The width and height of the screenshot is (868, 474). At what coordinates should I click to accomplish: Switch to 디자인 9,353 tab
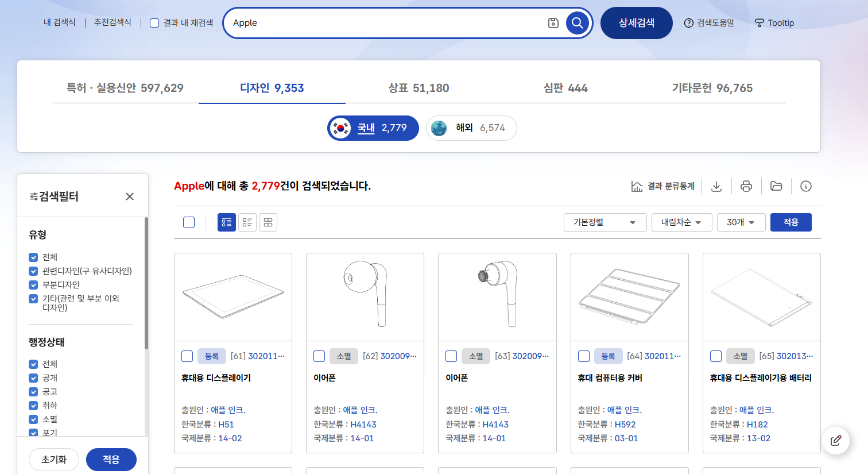pyautogui.click(x=272, y=88)
